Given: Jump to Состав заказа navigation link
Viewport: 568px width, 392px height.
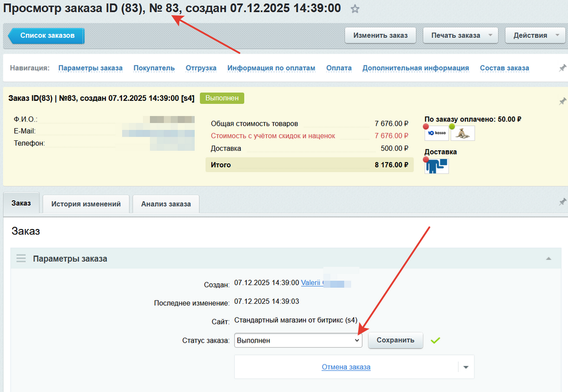Looking at the screenshot, I should pos(504,68).
